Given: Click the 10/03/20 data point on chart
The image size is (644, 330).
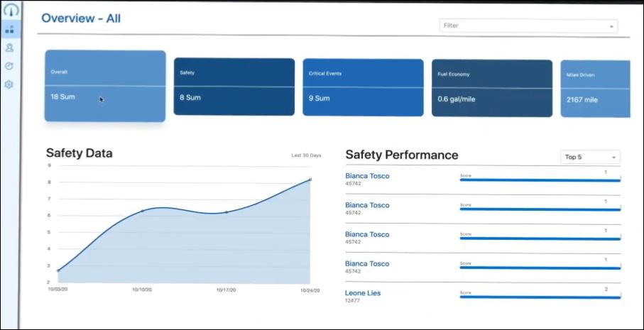Looking at the screenshot, I should coord(58,270).
